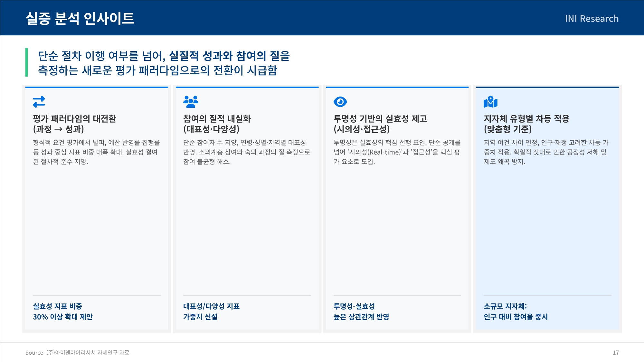
Task: Select footer text 높은 상관관계 반영
Action: coord(361,317)
